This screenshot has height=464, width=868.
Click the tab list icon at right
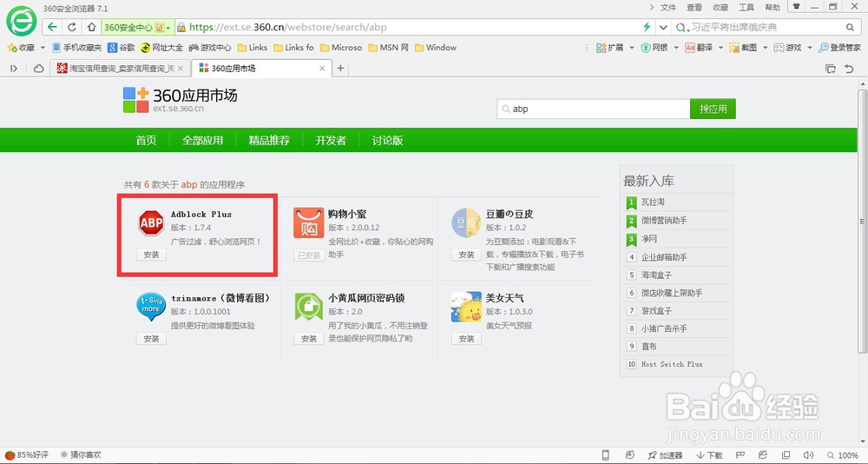coord(831,69)
